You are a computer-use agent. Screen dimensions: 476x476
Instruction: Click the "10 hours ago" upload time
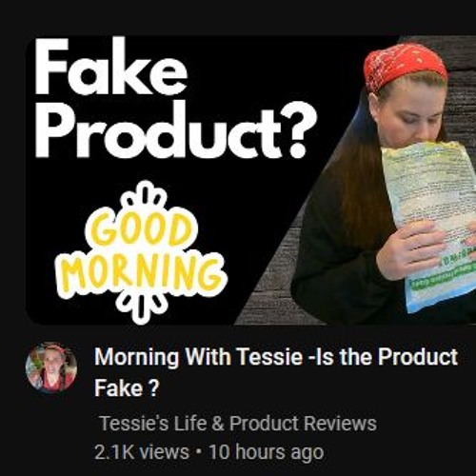(266, 452)
